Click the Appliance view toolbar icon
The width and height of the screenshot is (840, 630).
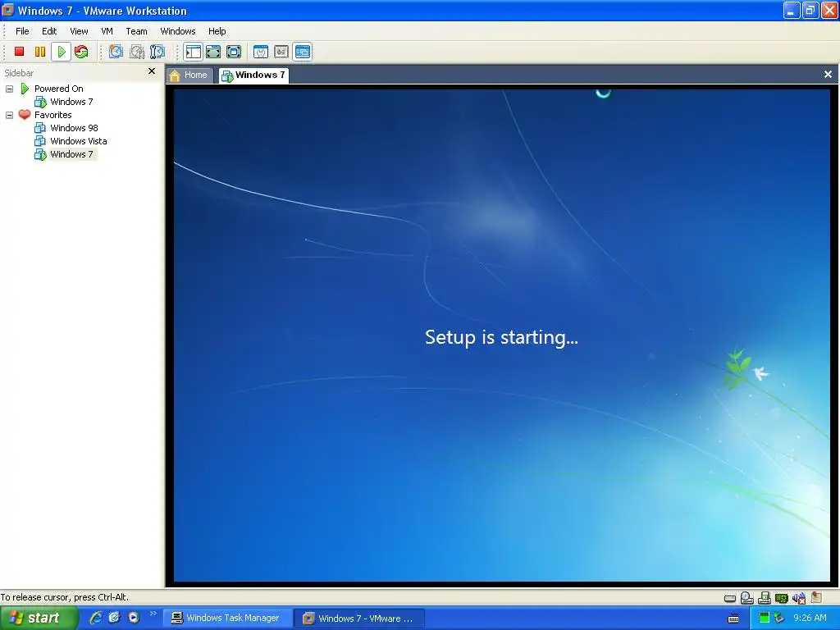pos(281,52)
